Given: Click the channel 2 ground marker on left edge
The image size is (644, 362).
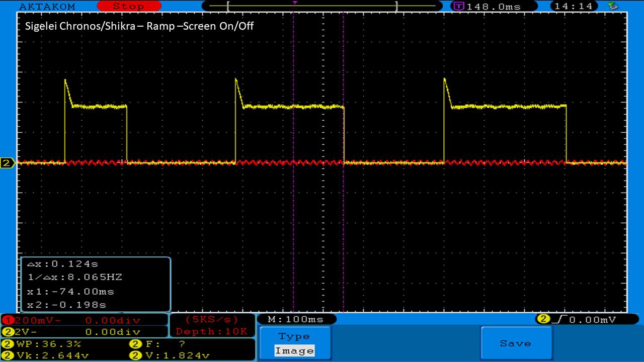Looking at the screenshot, I should tap(8, 163).
